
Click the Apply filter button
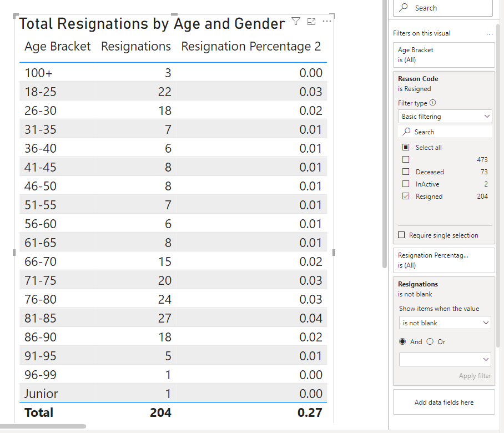pos(475,376)
